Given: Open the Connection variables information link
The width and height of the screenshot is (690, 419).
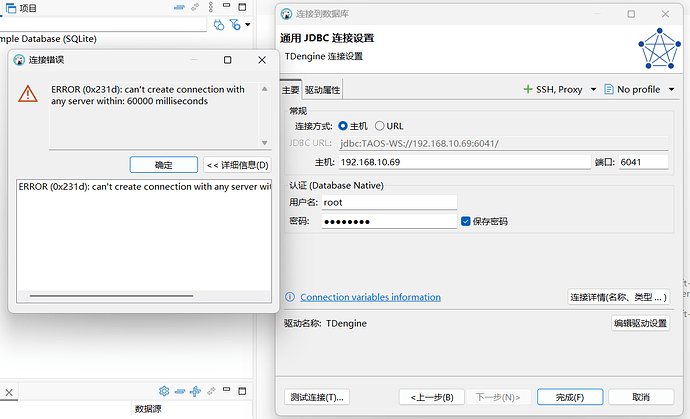Looking at the screenshot, I should point(370,297).
